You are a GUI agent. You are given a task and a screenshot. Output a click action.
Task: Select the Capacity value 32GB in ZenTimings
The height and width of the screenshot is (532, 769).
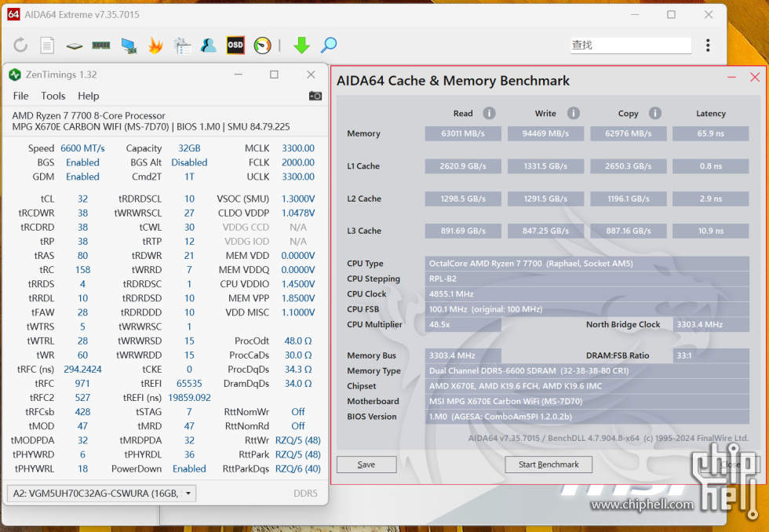189,148
